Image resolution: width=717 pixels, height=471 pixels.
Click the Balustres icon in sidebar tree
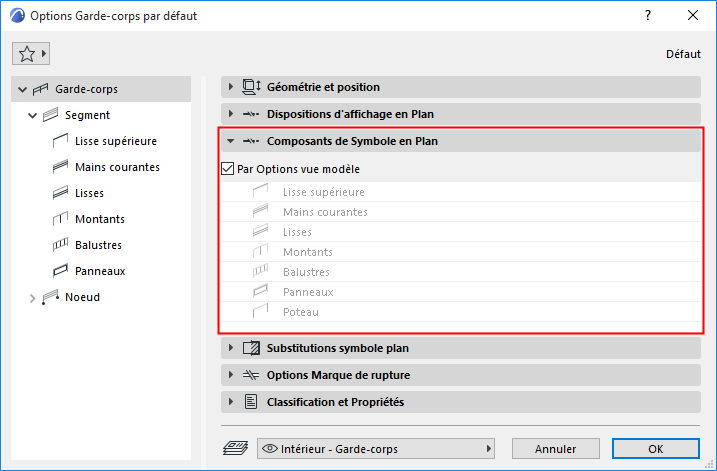click(x=59, y=245)
